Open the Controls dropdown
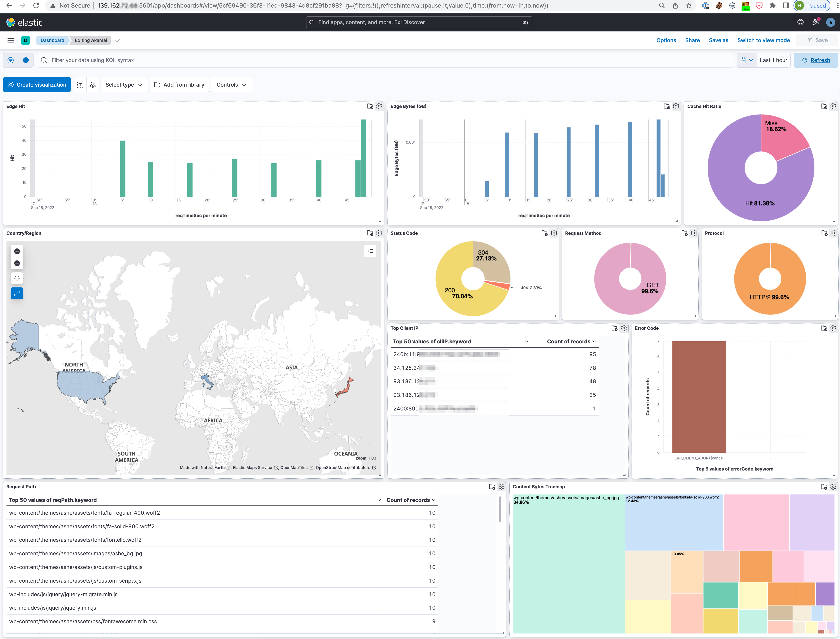This screenshot has height=639, width=840. point(231,85)
